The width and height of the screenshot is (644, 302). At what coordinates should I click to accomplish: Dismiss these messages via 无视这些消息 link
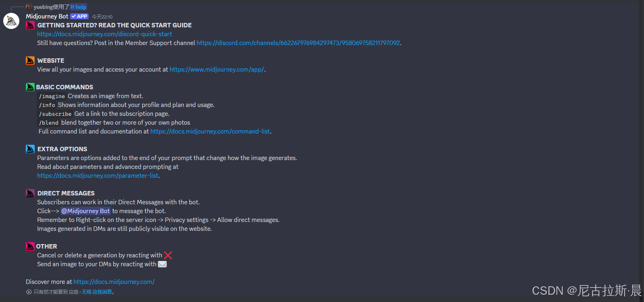[x=97, y=292]
